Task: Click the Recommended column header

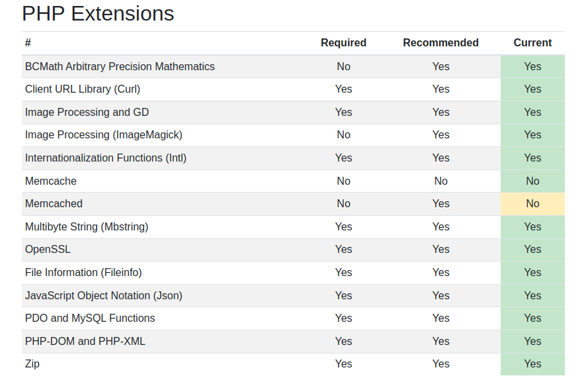Action: pyautogui.click(x=441, y=43)
